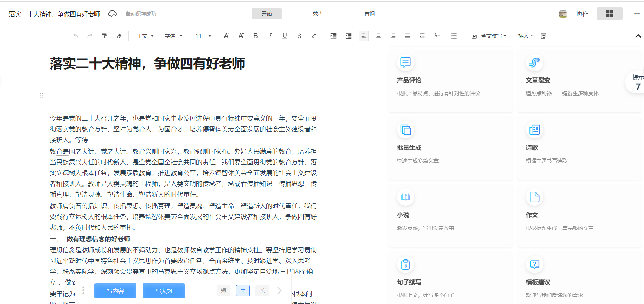
Task: Select 中 length option
Action: click(243, 290)
